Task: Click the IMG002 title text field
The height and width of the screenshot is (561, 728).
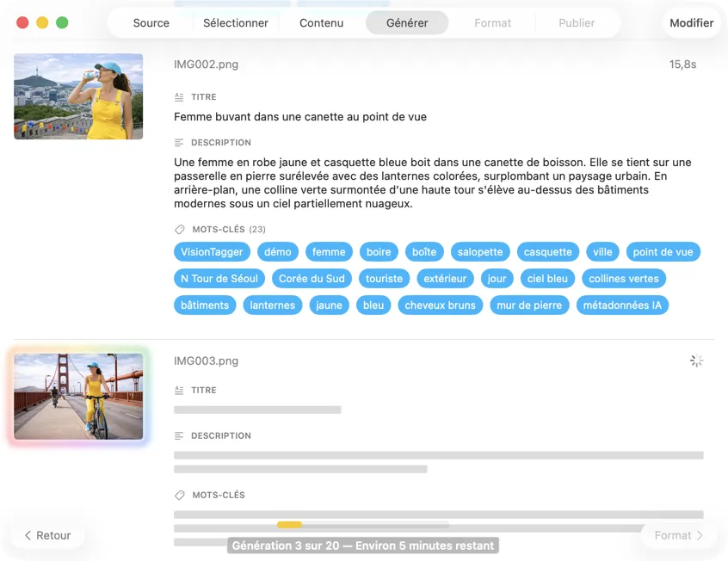Action: (x=300, y=117)
